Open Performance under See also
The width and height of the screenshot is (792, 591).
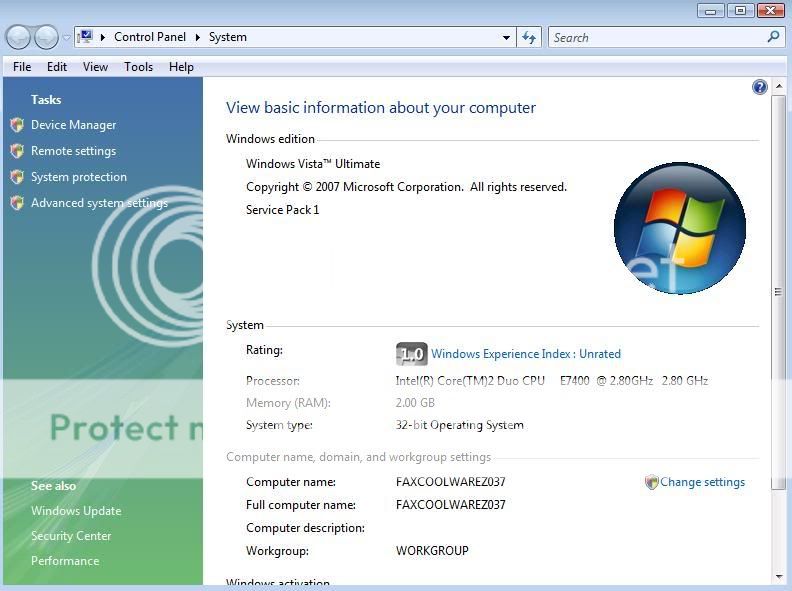click(65, 561)
